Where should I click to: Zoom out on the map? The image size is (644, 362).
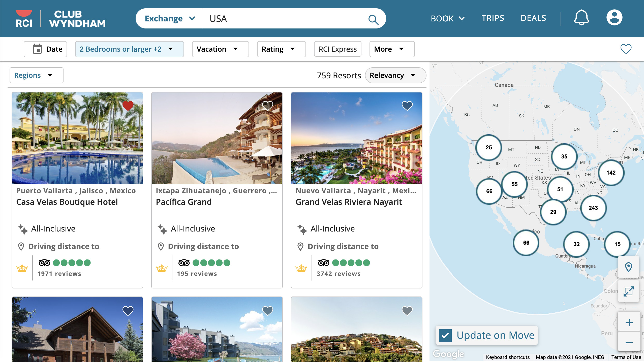point(629,343)
